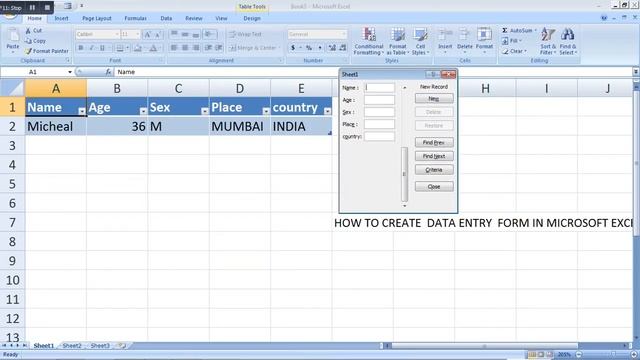Switch to the Sheet2 worksheet tab

pos(72,346)
